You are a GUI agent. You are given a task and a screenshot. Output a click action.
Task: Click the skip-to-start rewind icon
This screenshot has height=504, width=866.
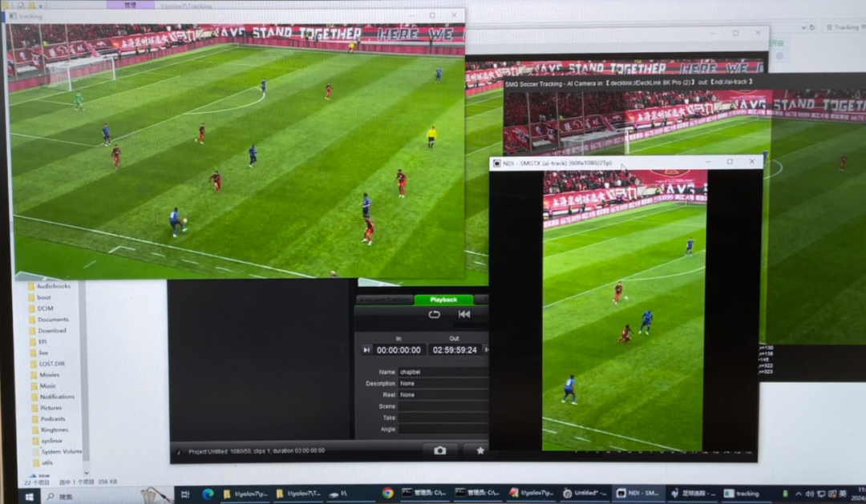pyautogui.click(x=463, y=315)
